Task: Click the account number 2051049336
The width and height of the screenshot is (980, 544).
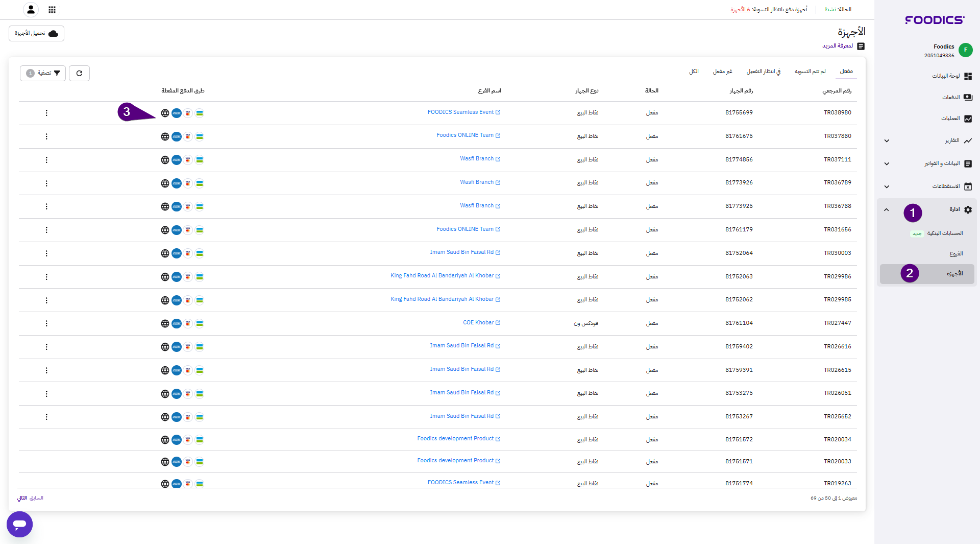Action: 939,56
